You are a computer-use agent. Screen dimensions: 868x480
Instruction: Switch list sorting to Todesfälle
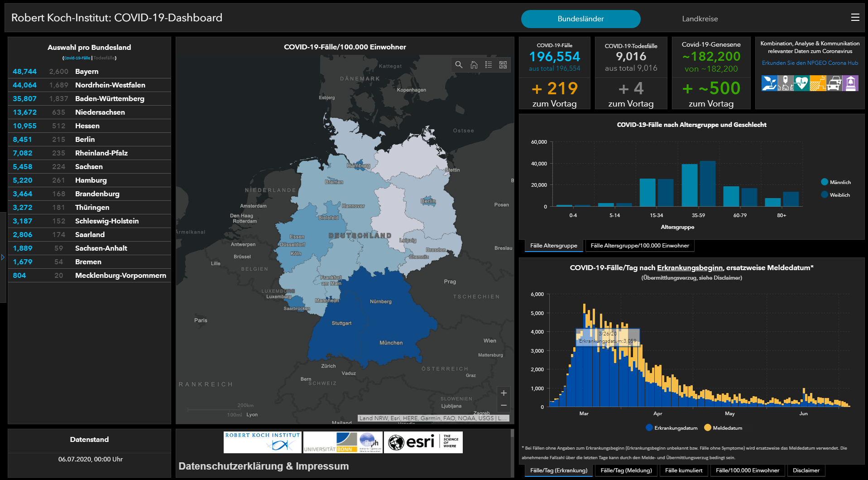coord(104,58)
